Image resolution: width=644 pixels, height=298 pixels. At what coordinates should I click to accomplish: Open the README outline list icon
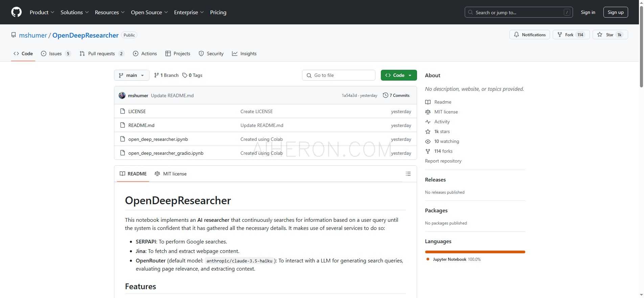point(408,174)
